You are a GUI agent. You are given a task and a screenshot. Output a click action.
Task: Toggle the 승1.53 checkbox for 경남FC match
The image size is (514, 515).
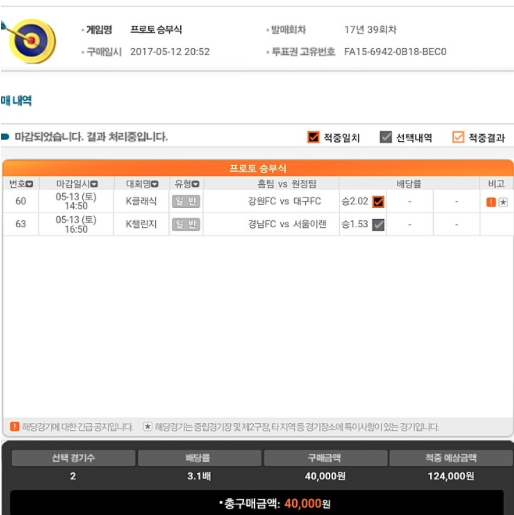click(x=378, y=225)
